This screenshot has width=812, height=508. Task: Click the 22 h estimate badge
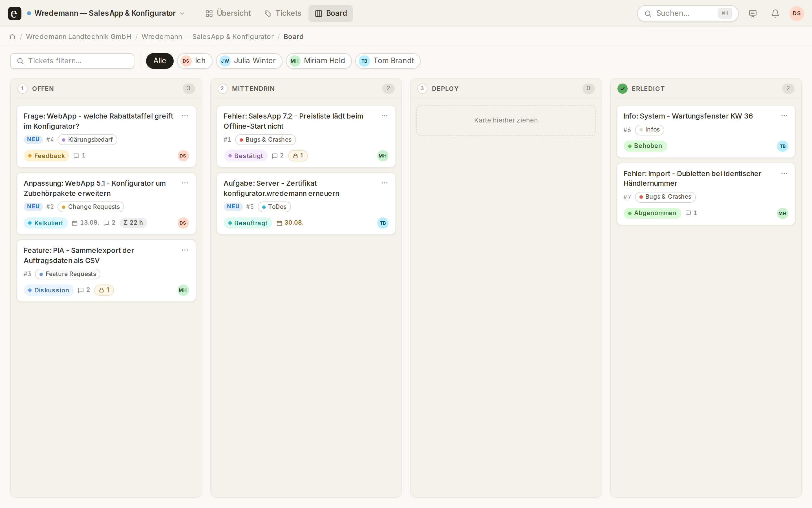(x=133, y=223)
